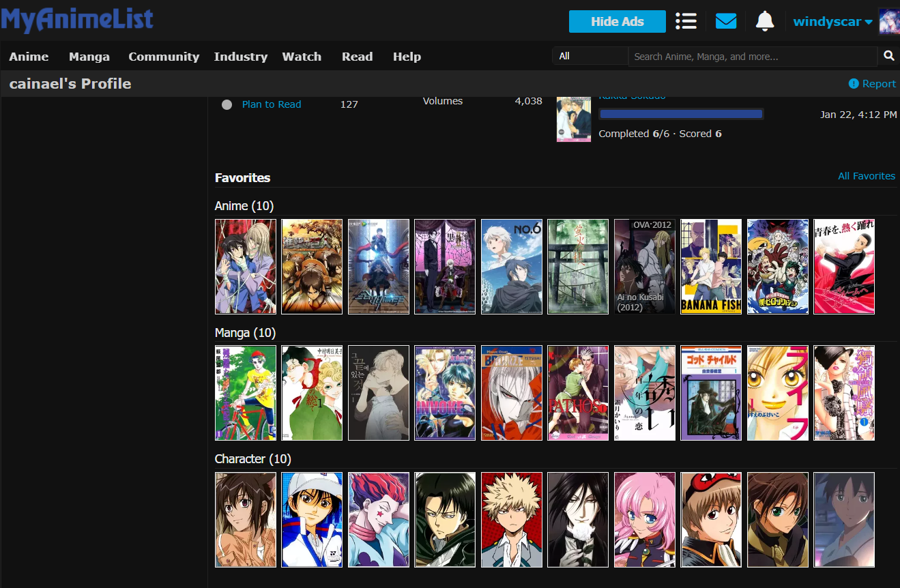Image resolution: width=900 pixels, height=588 pixels.
Task: Open the Ai no Kusabi (2012) cover
Action: coord(645,266)
